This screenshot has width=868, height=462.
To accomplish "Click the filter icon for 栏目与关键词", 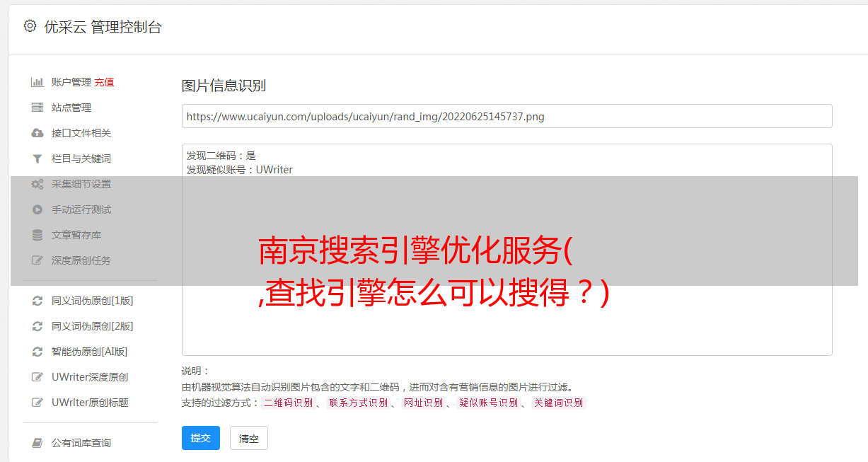I will (x=37, y=158).
